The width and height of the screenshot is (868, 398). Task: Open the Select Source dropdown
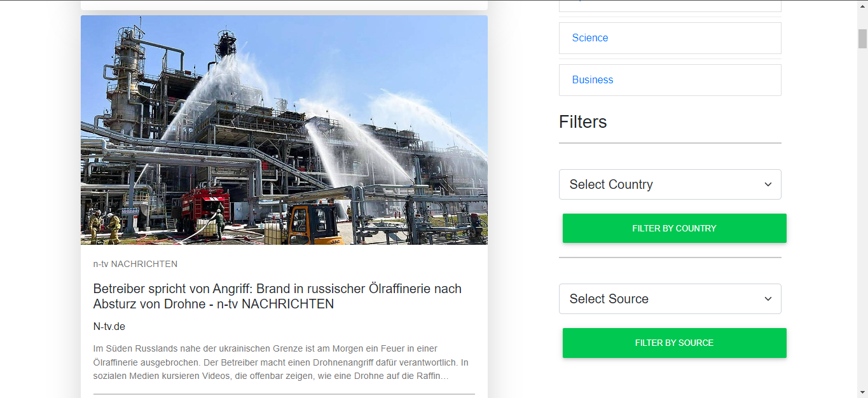670,299
